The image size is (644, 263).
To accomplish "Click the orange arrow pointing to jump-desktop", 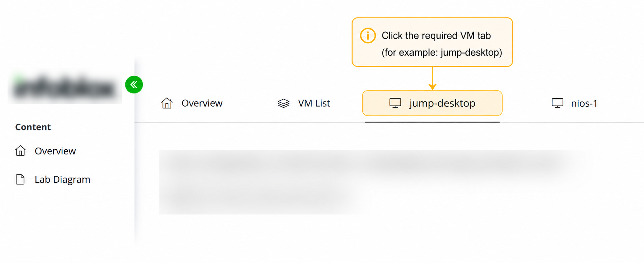I will [432, 78].
